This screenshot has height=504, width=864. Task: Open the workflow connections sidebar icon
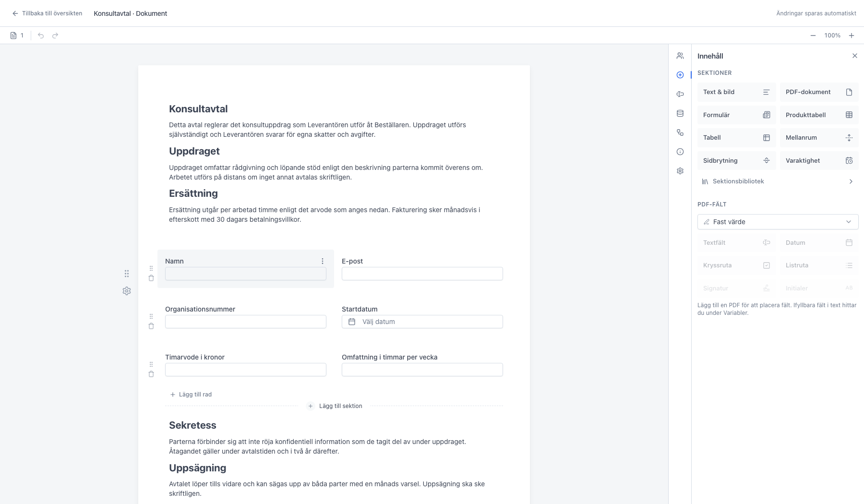click(x=680, y=132)
